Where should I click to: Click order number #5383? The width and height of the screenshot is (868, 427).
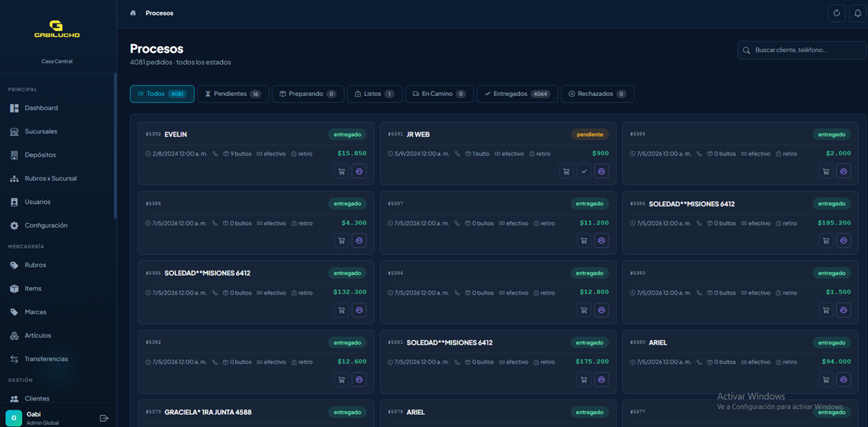637,274
